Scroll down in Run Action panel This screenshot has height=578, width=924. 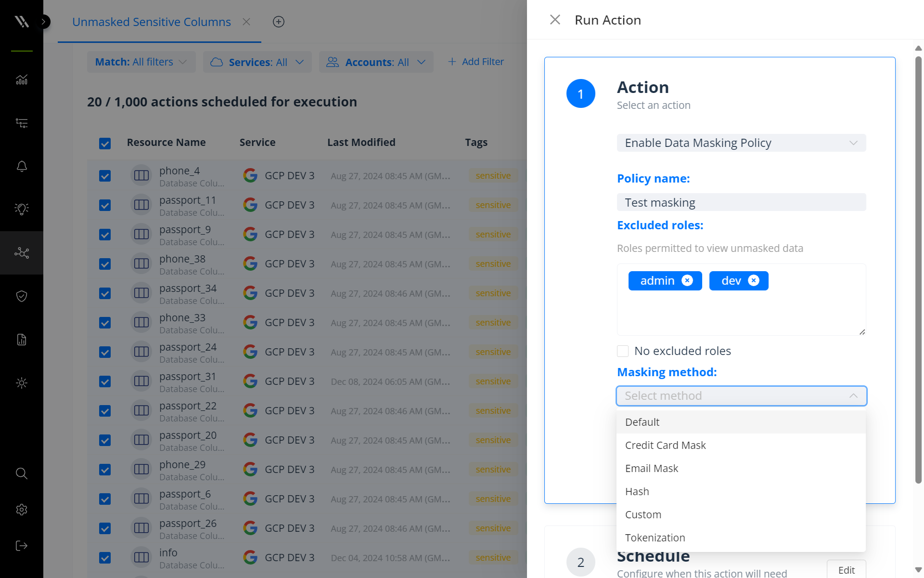click(918, 571)
